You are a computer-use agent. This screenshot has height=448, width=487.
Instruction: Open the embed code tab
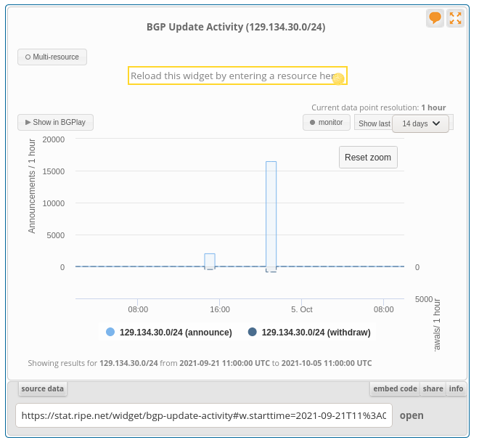coord(395,388)
